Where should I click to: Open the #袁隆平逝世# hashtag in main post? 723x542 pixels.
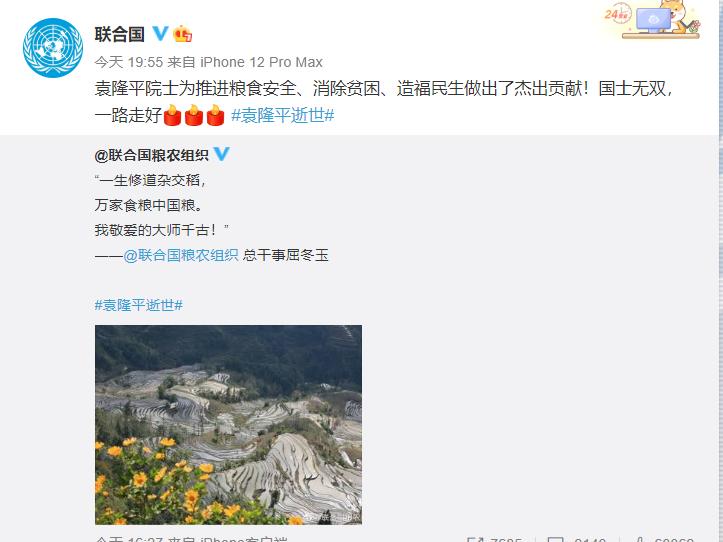[283, 115]
